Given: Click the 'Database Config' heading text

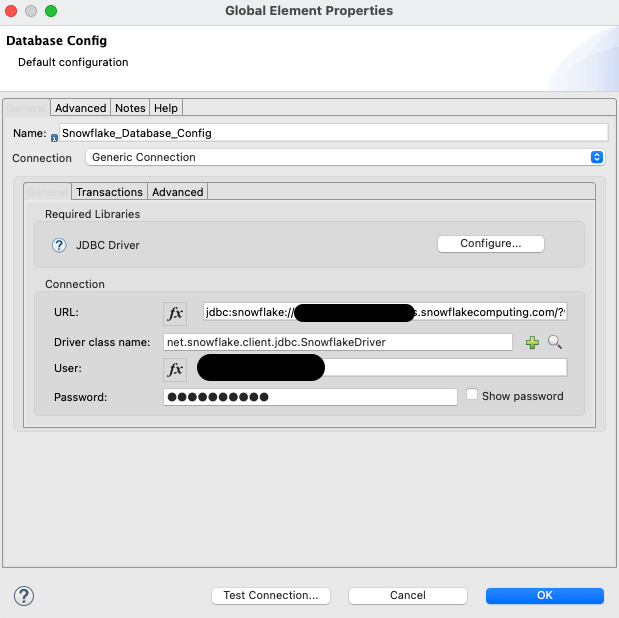Looking at the screenshot, I should 56,41.
